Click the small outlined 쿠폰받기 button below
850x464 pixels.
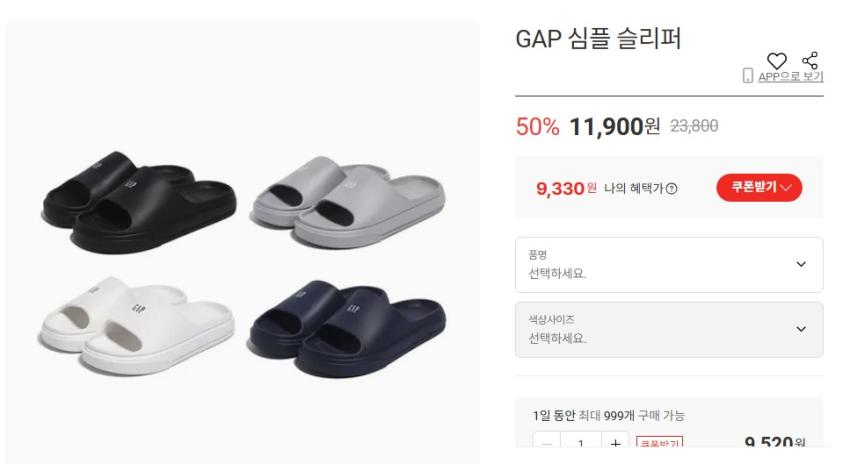pyautogui.click(x=659, y=443)
